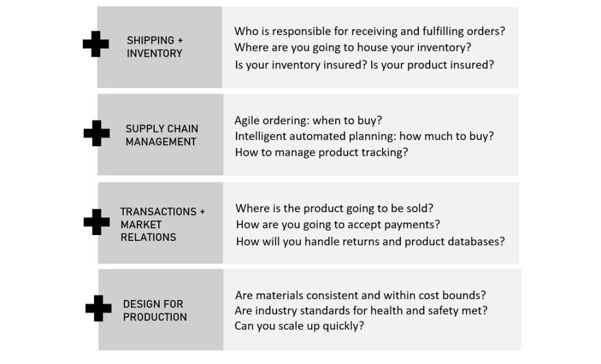
Task: Click 'Agile ordering: when to buy?' text
Action: [308, 120]
